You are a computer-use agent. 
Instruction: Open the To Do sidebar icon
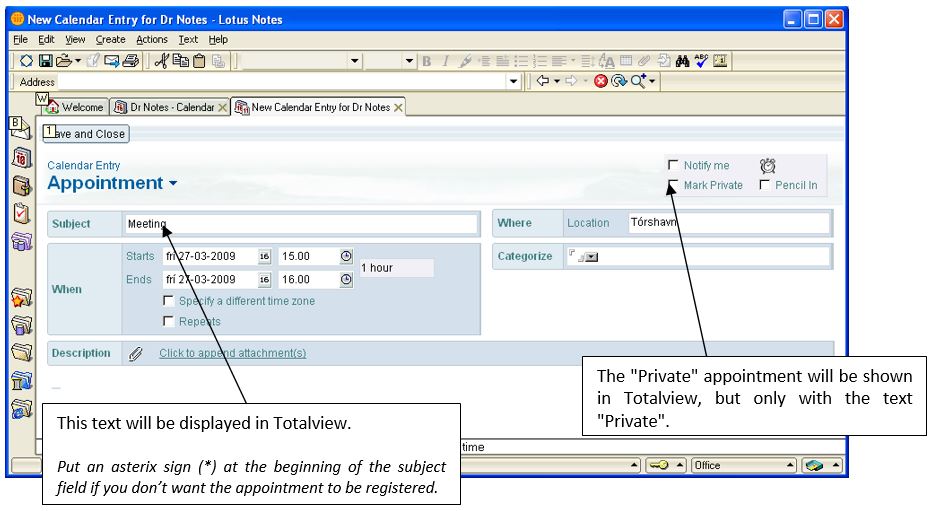pyautogui.click(x=21, y=213)
